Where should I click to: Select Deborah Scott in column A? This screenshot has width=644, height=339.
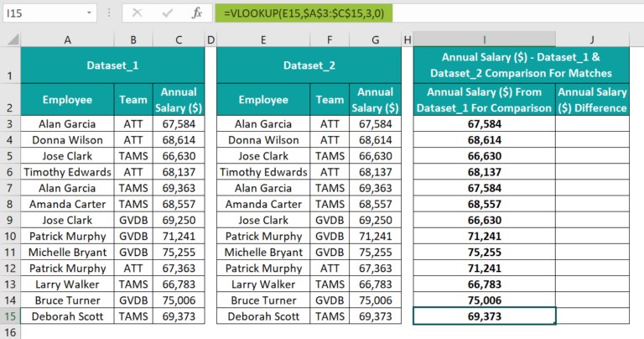click(x=67, y=316)
